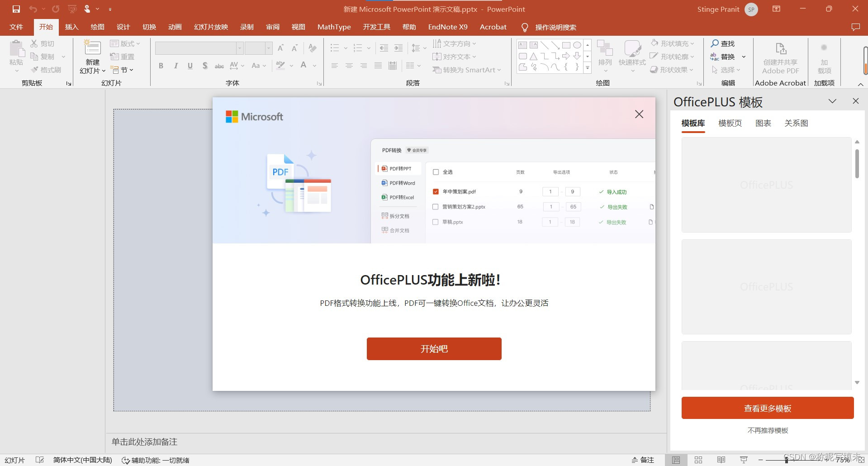Switch to slide sorter view
The width and height of the screenshot is (868, 466).
[698, 460]
